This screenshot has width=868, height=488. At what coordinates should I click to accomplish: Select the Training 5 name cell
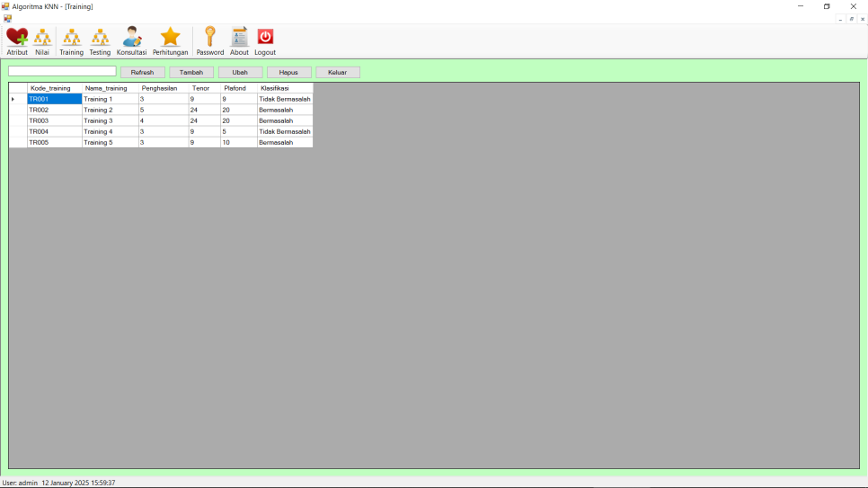pos(110,142)
